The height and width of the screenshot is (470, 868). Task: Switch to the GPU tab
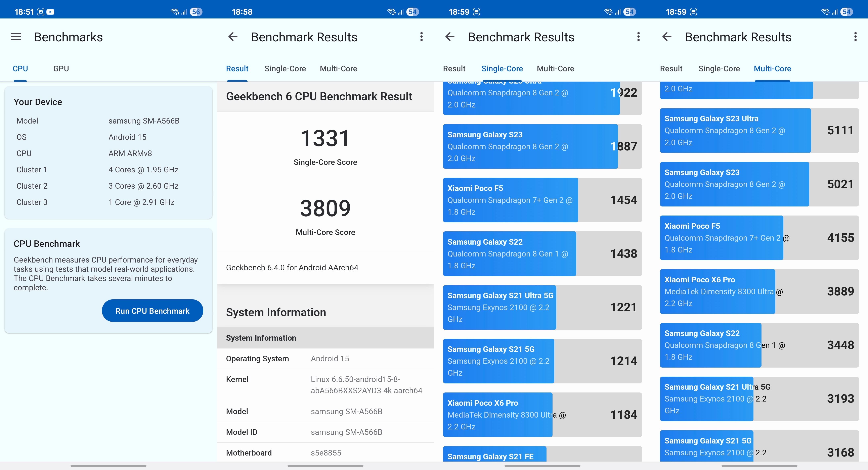click(61, 69)
